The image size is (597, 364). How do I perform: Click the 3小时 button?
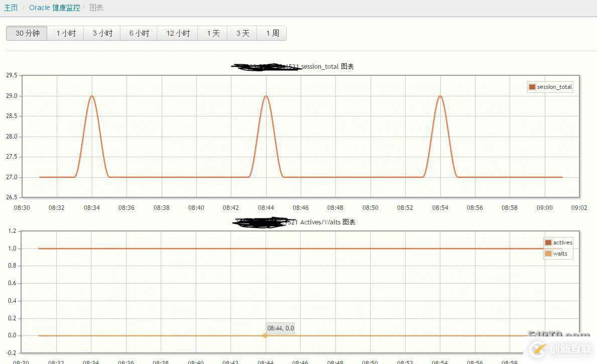[102, 33]
